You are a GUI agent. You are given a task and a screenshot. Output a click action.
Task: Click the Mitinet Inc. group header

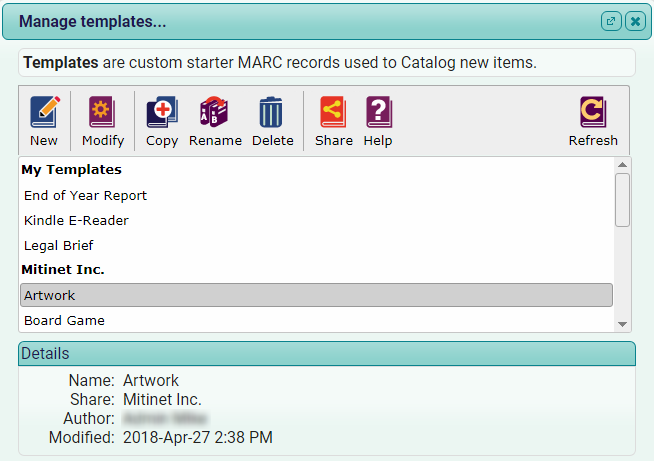pos(63,270)
